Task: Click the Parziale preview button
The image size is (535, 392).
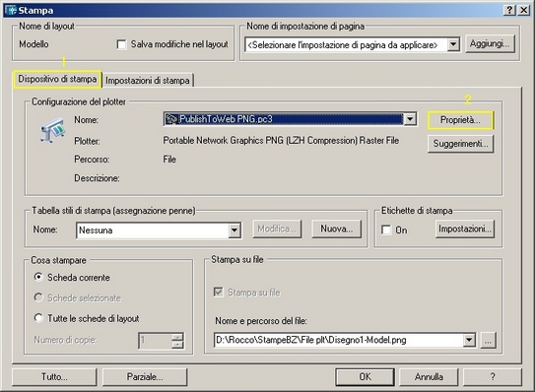Action: [145, 377]
